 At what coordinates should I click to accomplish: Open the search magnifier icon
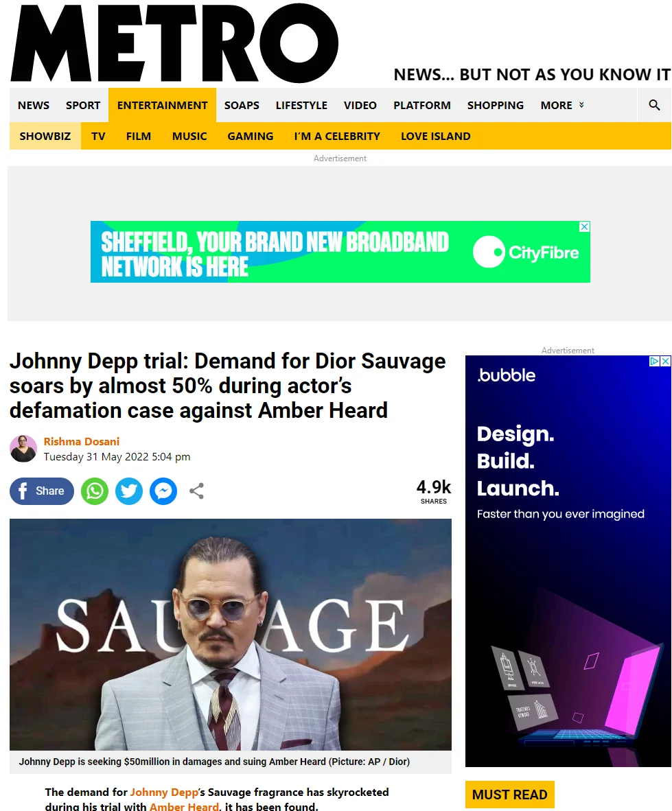point(654,105)
